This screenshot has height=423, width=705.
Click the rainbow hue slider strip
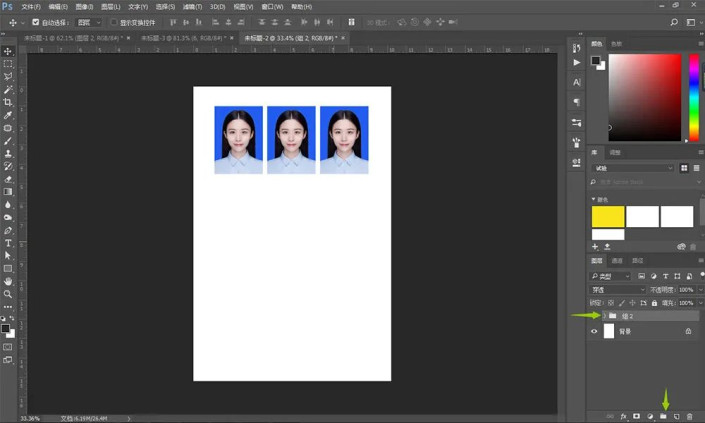click(694, 98)
